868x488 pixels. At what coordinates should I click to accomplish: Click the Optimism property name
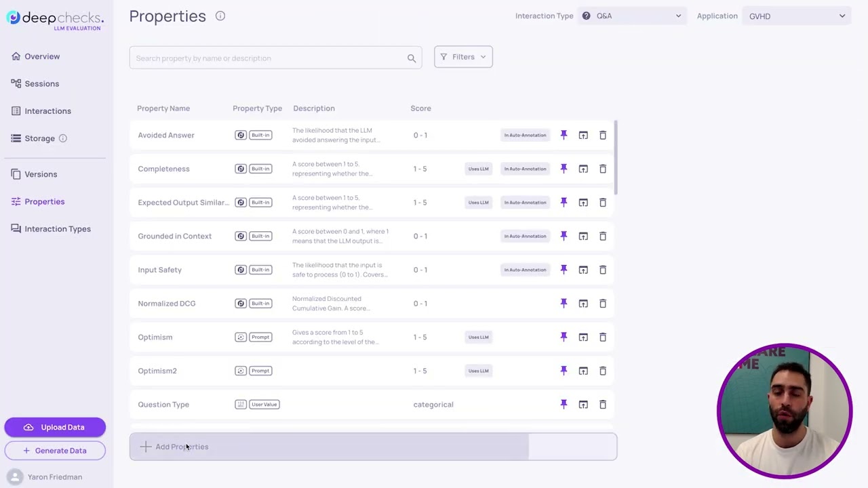(x=155, y=337)
